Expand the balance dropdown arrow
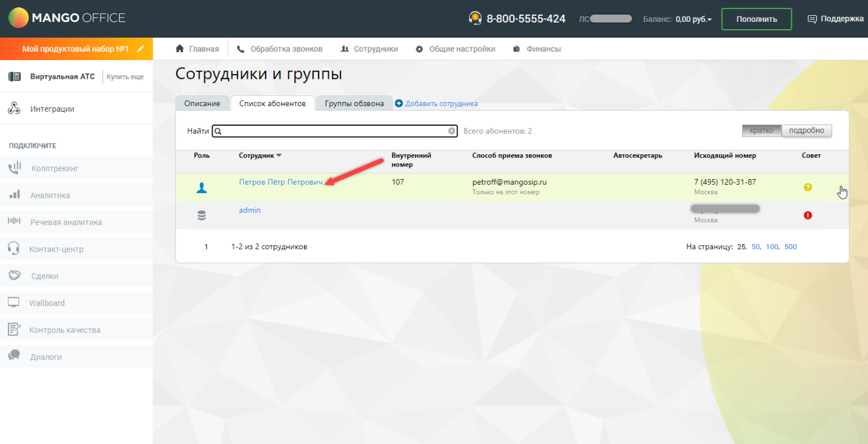This screenshot has height=444, width=868. tap(709, 19)
